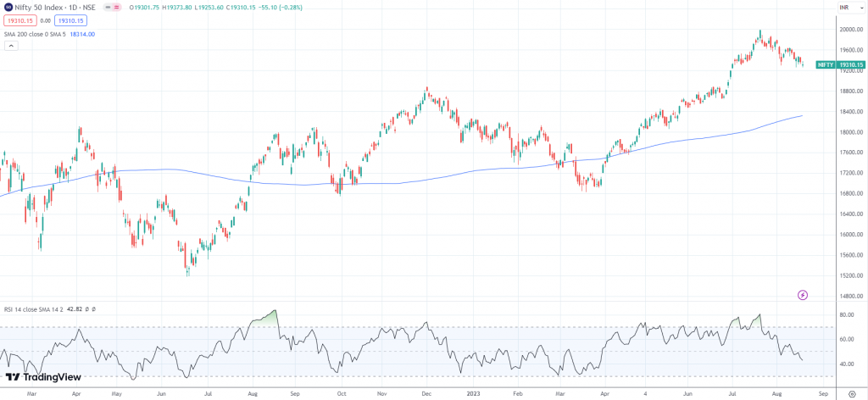This screenshot has height=400, width=868.
Task: Click the 16000.00 price scale label
Action: [851, 235]
